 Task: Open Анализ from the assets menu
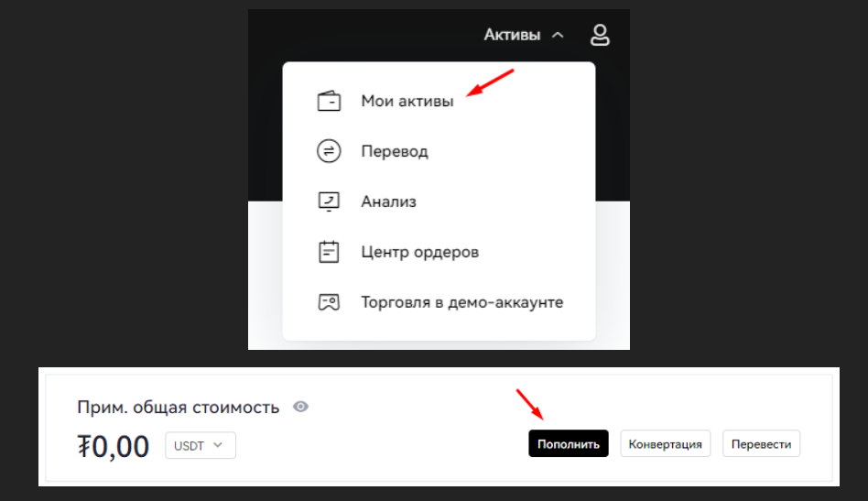click(x=388, y=201)
